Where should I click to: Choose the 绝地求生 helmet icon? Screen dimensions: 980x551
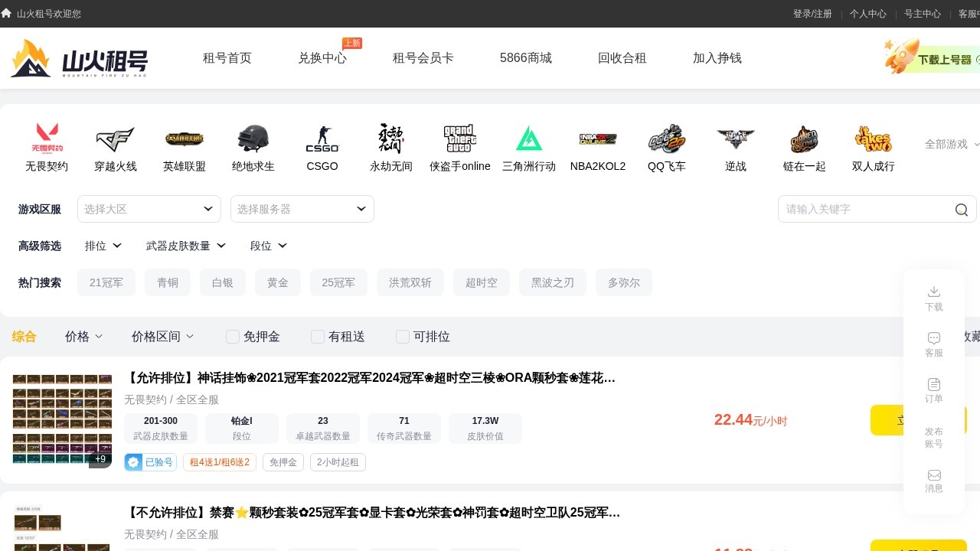click(253, 139)
